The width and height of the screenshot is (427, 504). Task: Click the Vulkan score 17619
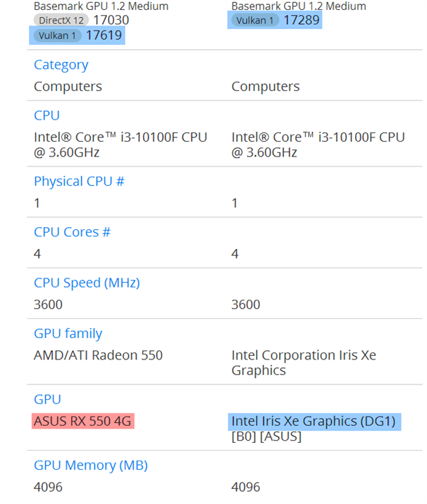[104, 35]
